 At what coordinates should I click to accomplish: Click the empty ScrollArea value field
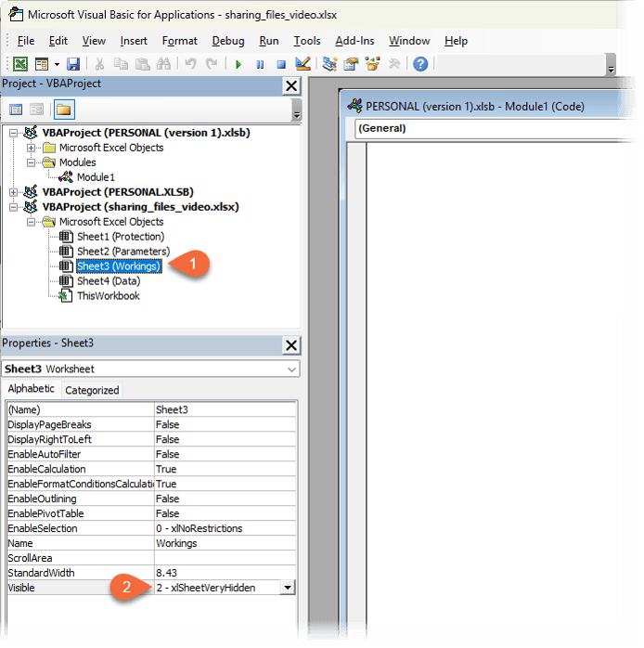tap(225, 558)
